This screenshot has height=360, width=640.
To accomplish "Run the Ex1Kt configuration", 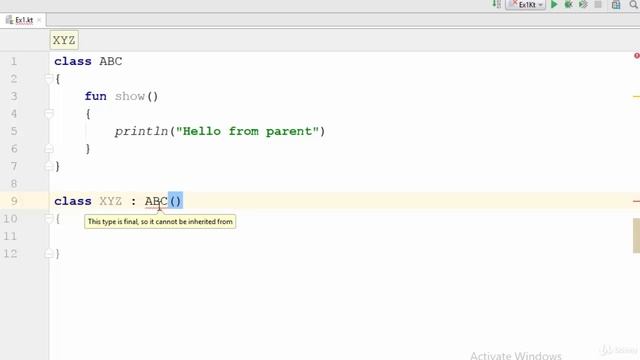I will coord(554,4).
